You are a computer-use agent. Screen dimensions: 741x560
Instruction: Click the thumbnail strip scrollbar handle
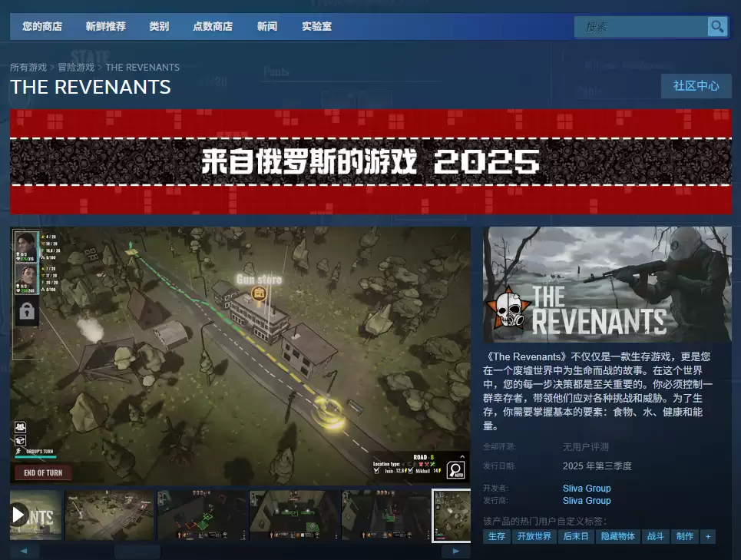point(137,552)
